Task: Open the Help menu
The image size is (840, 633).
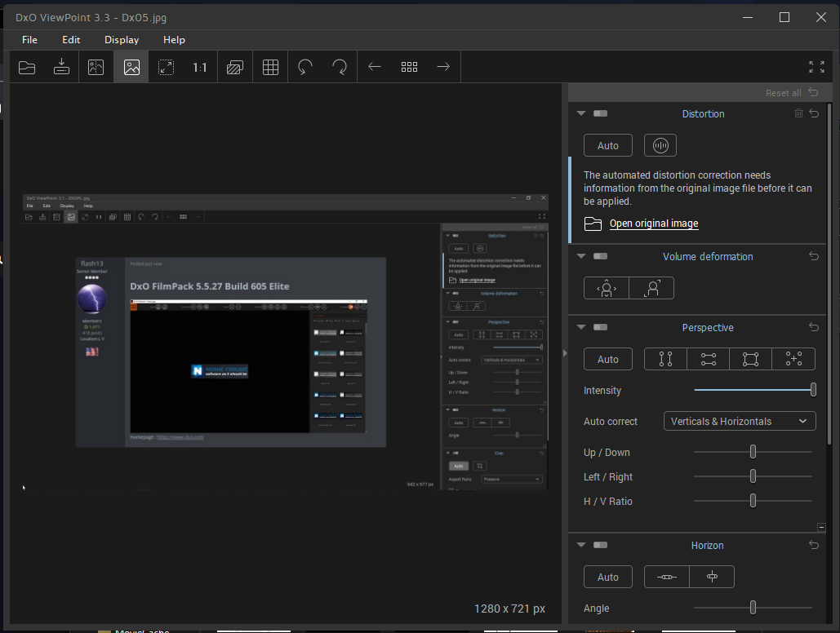Action: click(174, 40)
